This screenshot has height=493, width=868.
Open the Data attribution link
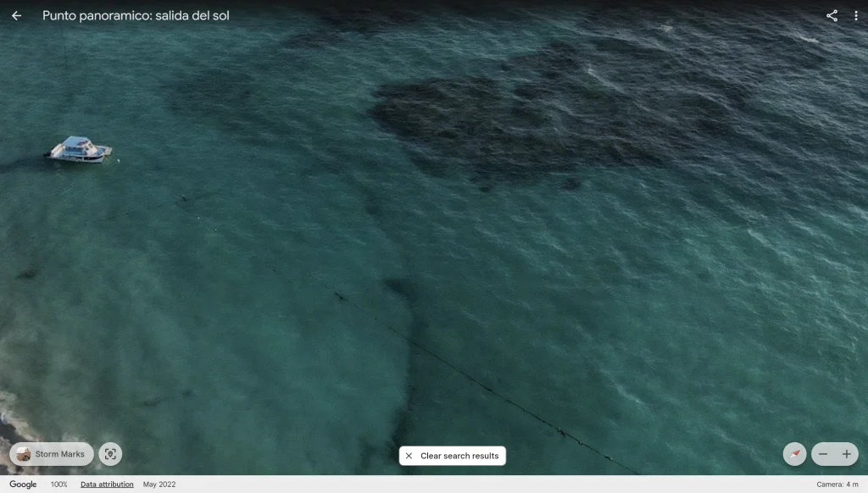(x=107, y=485)
